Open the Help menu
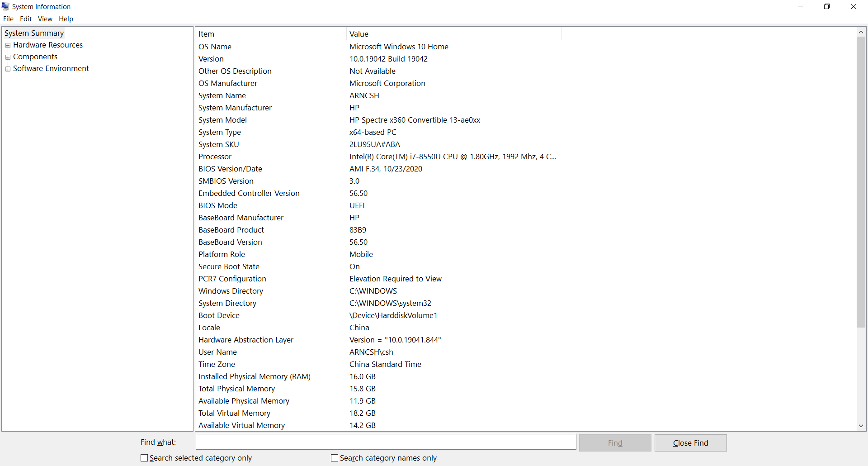The image size is (868, 466). click(x=66, y=19)
